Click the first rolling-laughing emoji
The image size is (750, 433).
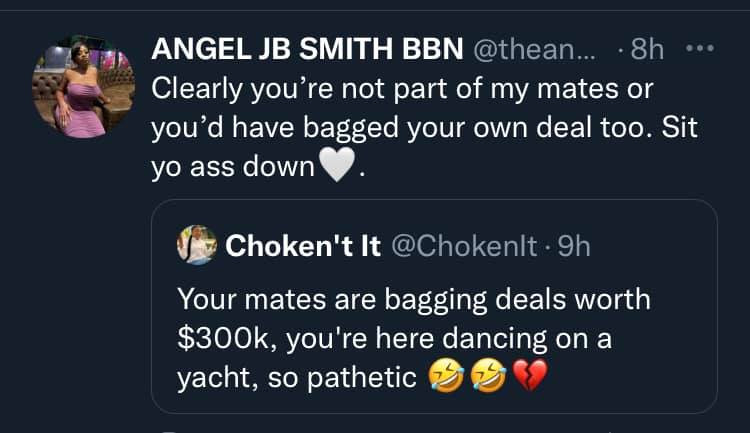[x=446, y=376]
